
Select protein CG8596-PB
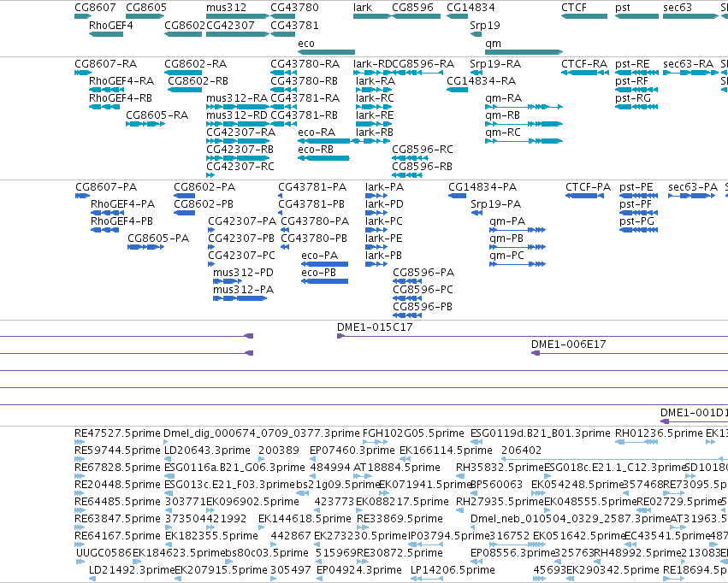coord(407,315)
